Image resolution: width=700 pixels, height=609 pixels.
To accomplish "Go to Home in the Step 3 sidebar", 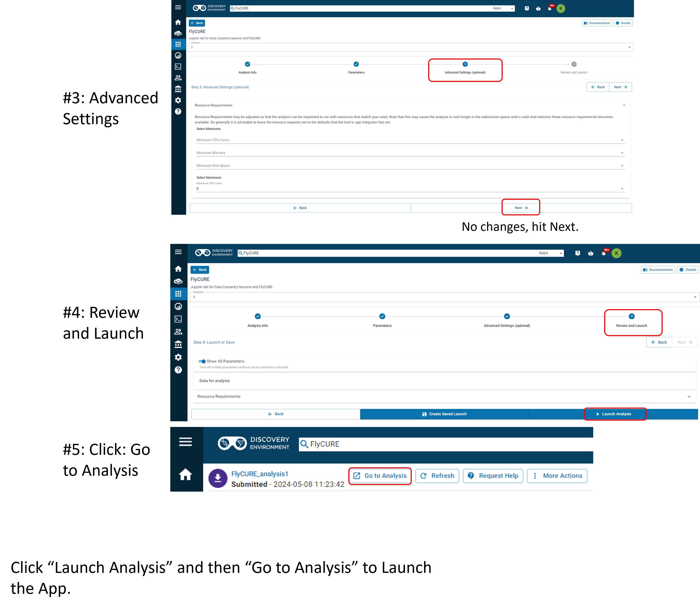I will 178,22.
